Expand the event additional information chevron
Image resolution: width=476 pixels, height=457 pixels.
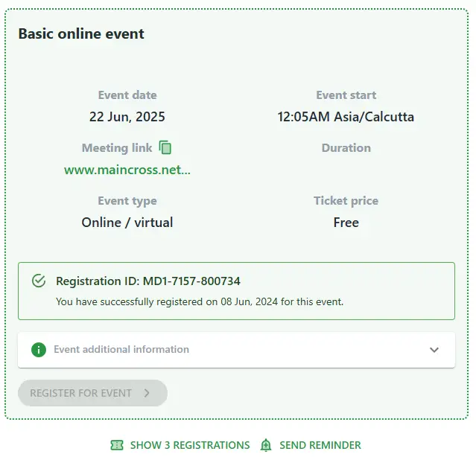click(x=434, y=350)
